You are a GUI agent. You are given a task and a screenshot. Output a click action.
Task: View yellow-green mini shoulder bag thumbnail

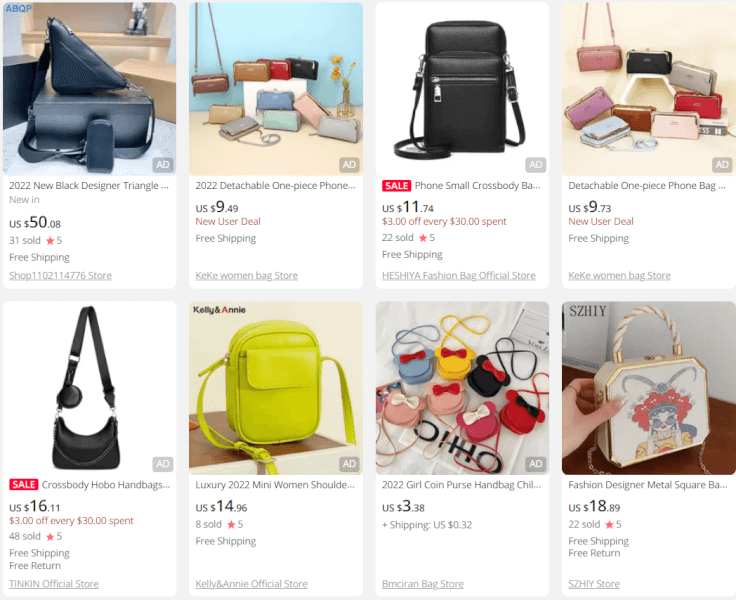276,388
